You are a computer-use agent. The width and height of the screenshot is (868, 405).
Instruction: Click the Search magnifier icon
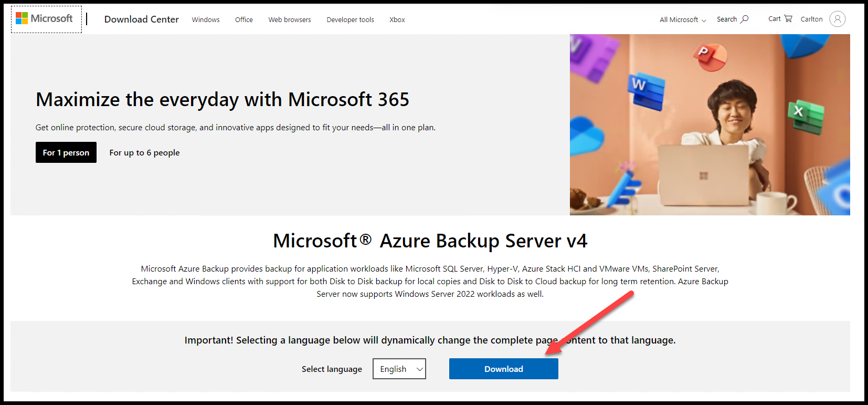(745, 19)
